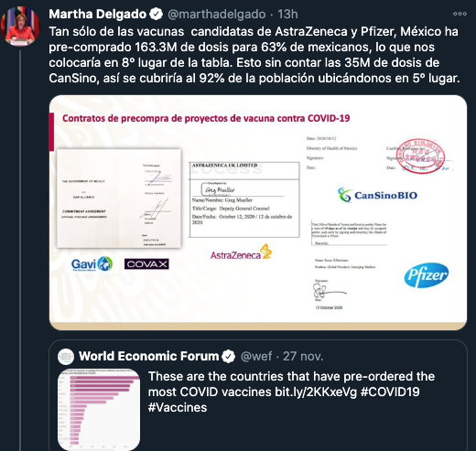The image size is (476, 451).
Task: Click the World Economic Forum name
Action: click(x=149, y=356)
